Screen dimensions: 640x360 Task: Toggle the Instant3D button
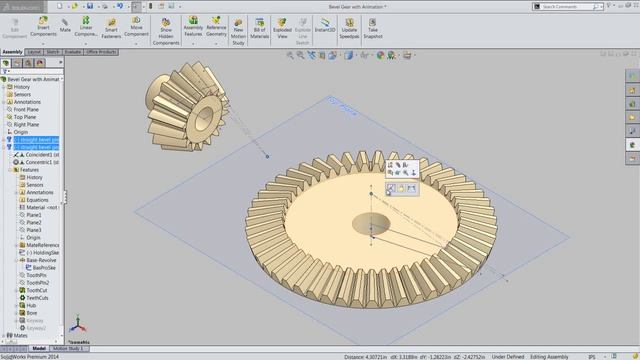tap(325, 25)
